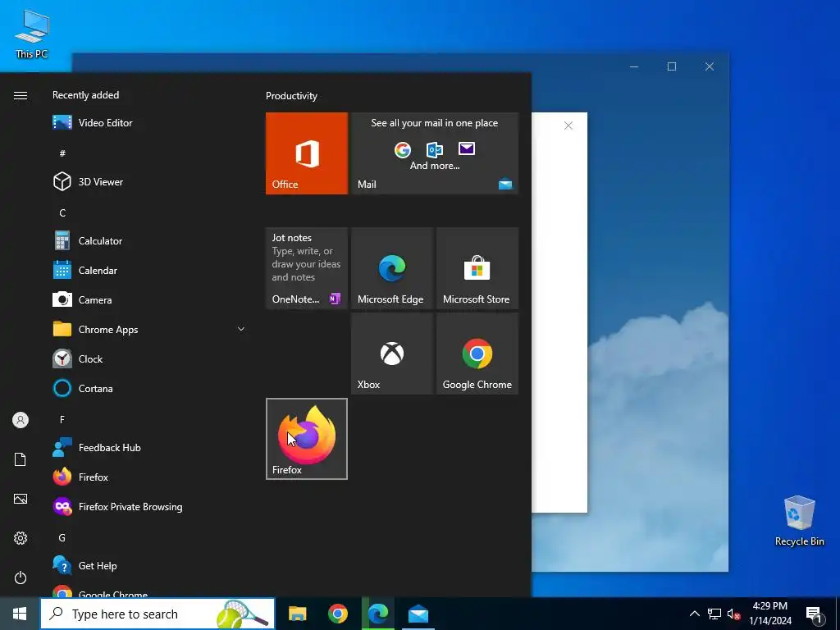The image size is (840, 630).
Task: Select the Recycle Bin desktop icon
Action: (799, 521)
